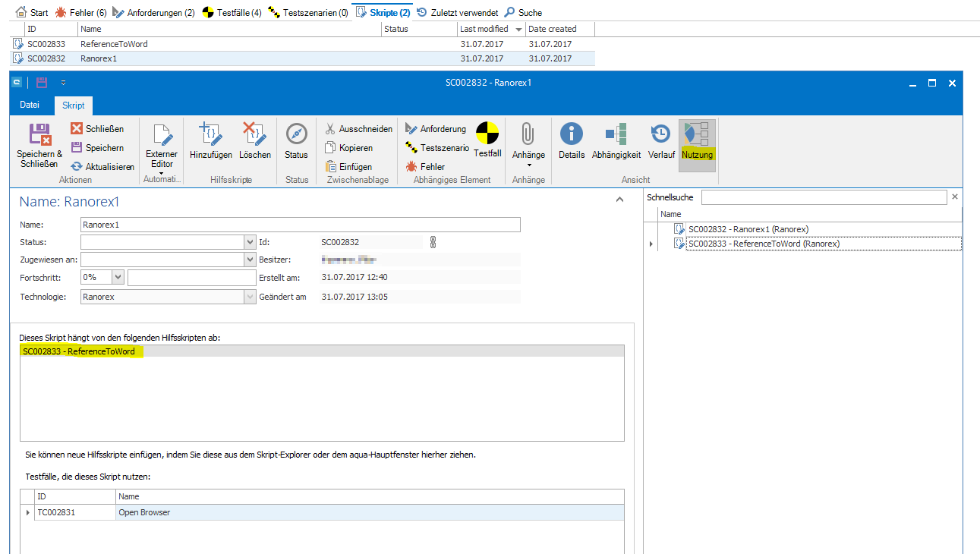Click Löschen helper script icon
980x554 pixels.
pyautogui.click(x=254, y=135)
